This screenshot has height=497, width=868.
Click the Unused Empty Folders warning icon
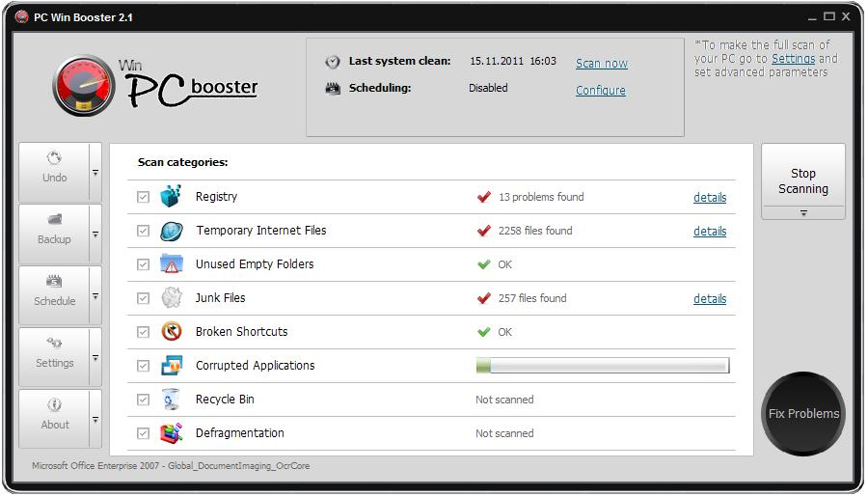[172, 263]
